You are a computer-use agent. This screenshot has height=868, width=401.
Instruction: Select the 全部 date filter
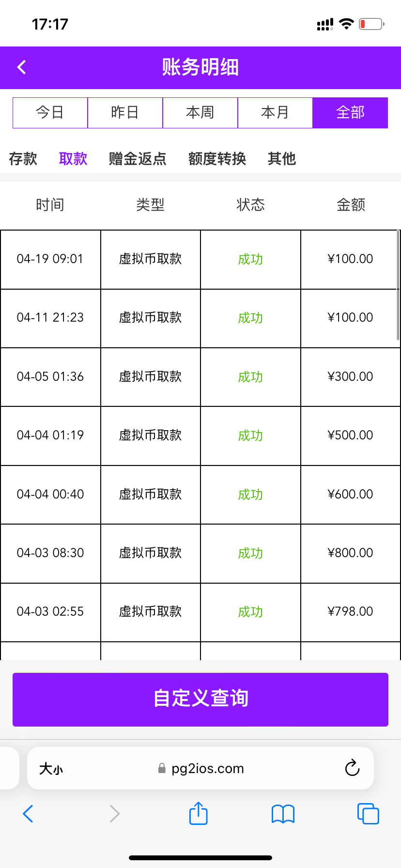(x=350, y=112)
